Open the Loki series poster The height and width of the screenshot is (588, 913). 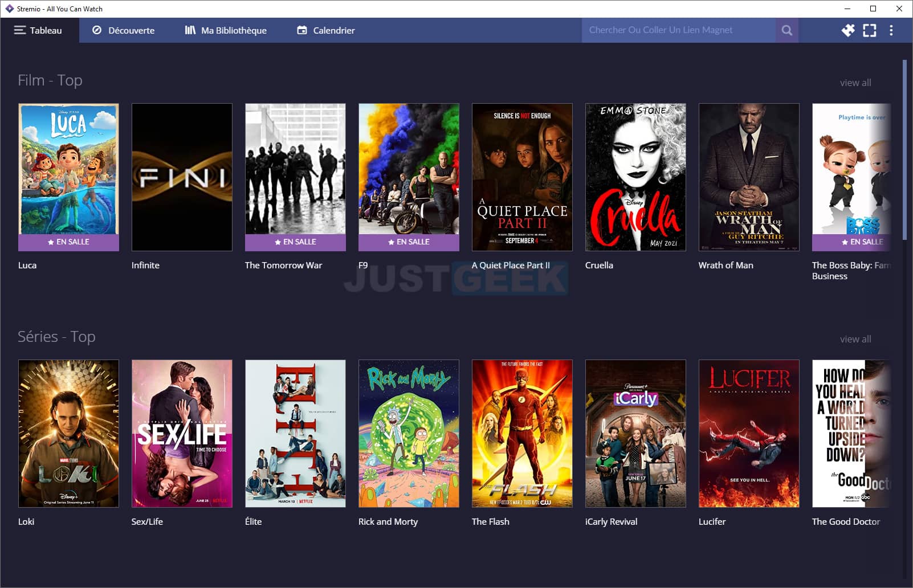point(68,433)
